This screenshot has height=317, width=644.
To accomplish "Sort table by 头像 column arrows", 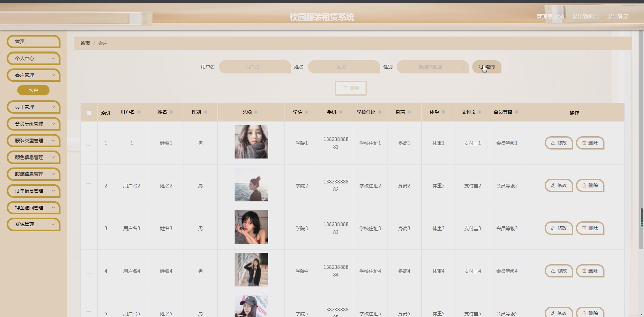I will coord(256,112).
